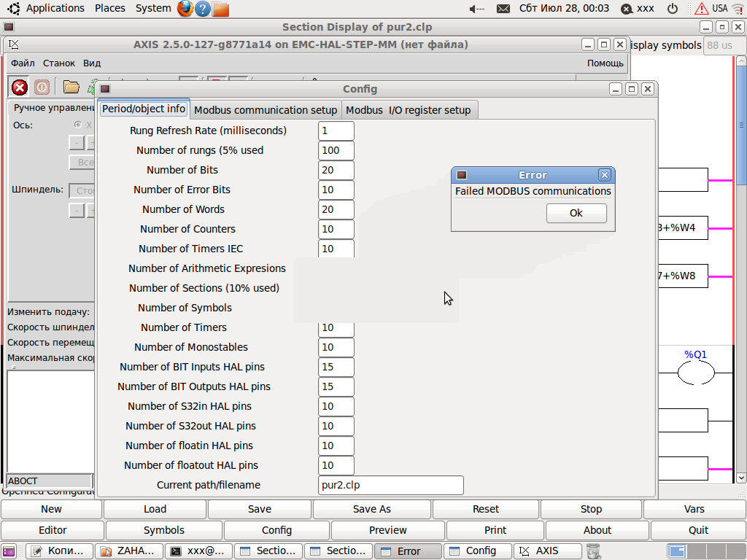Click the red emergency stop icon in AXIS

[x=20, y=87]
